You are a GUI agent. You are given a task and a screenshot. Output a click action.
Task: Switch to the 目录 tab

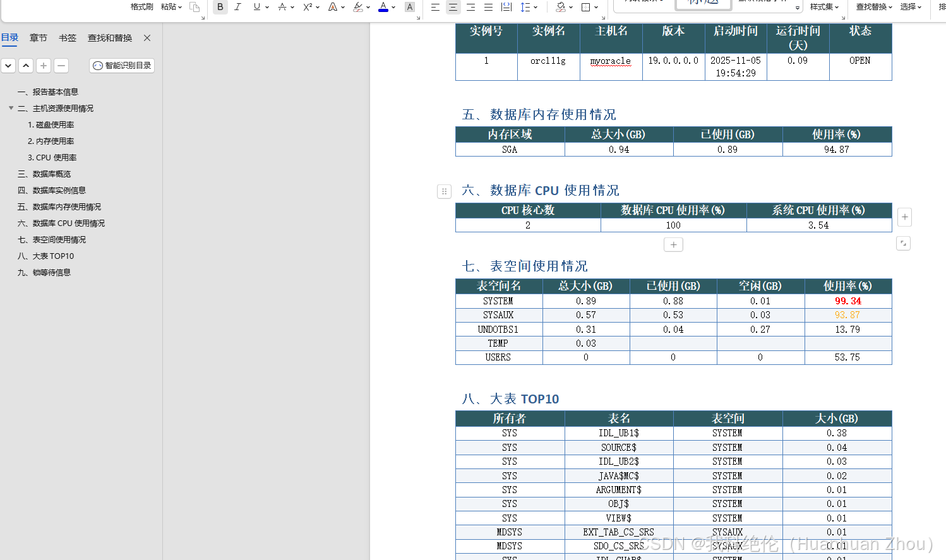point(9,38)
